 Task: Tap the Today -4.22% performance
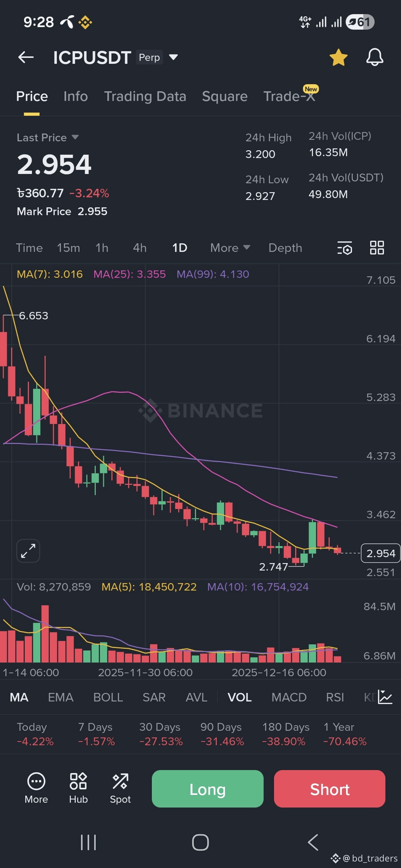click(35, 734)
